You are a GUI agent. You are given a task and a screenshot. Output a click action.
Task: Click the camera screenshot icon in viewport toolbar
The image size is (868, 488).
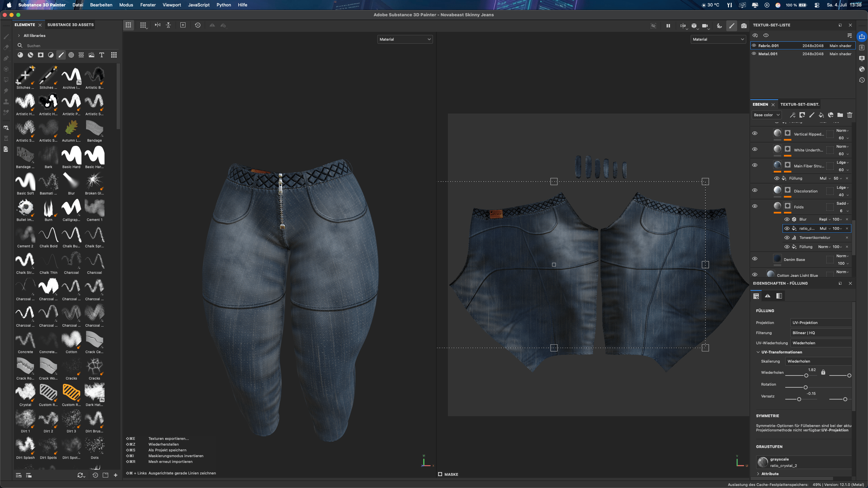coord(744,26)
